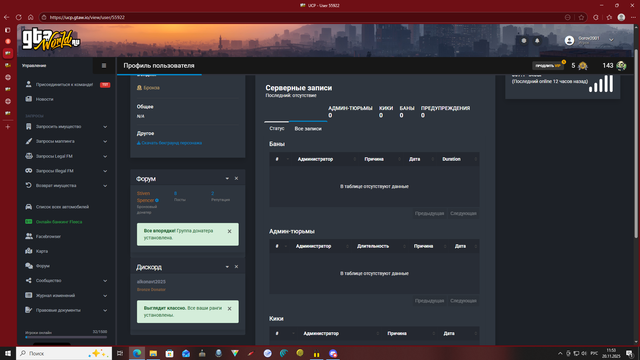The image size is (640, 360).
Task: Open the user avatar profile icon
Action: click(569, 40)
